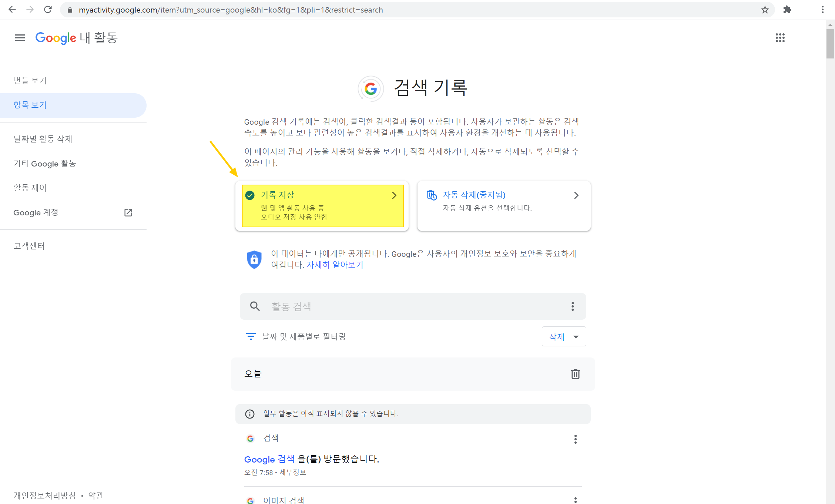This screenshot has height=504, width=835.
Task: Open search bar three-dot options menu
Action: tap(573, 306)
